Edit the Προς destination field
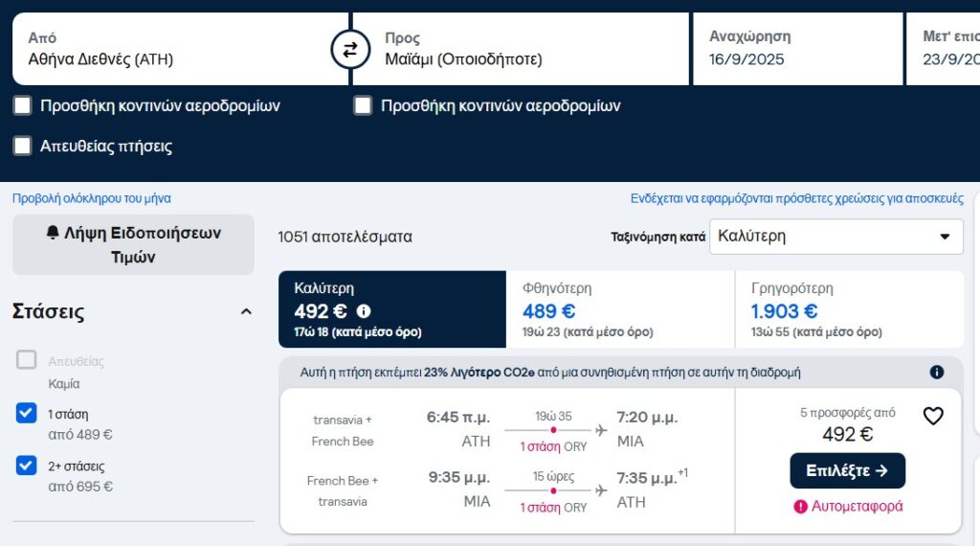 point(521,49)
